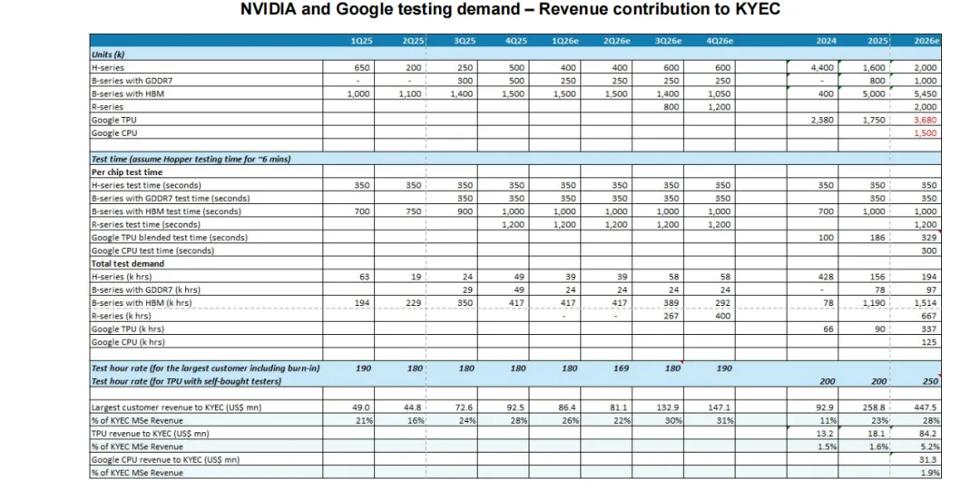Select the 'Google CPU' units row label
This screenshot has height=500, width=980.
click(114, 133)
